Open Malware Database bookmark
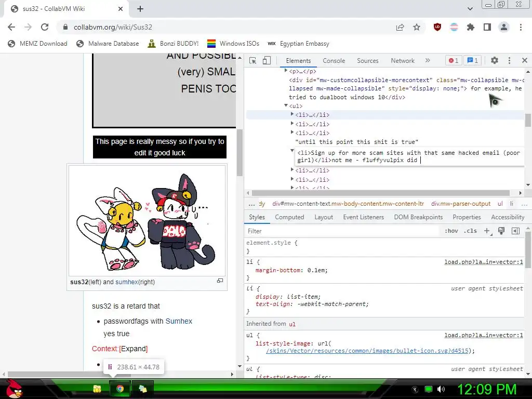The width and height of the screenshot is (532, 399). 108,44
